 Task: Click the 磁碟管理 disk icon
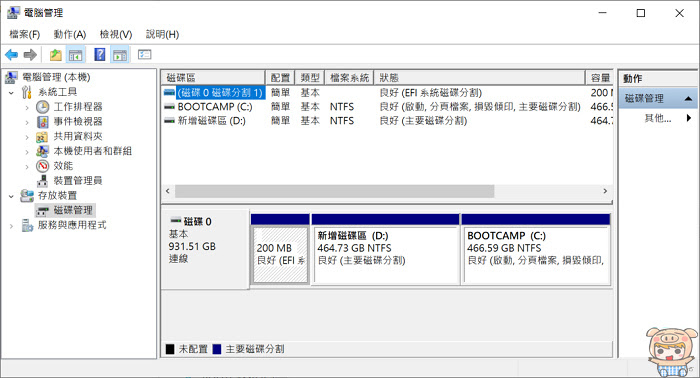click(42, 210)
